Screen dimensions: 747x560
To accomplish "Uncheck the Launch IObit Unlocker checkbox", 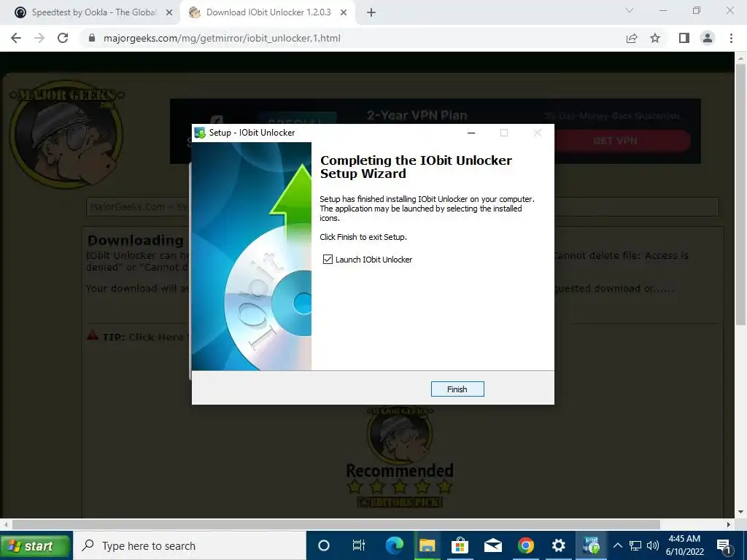I will [328, 259].
